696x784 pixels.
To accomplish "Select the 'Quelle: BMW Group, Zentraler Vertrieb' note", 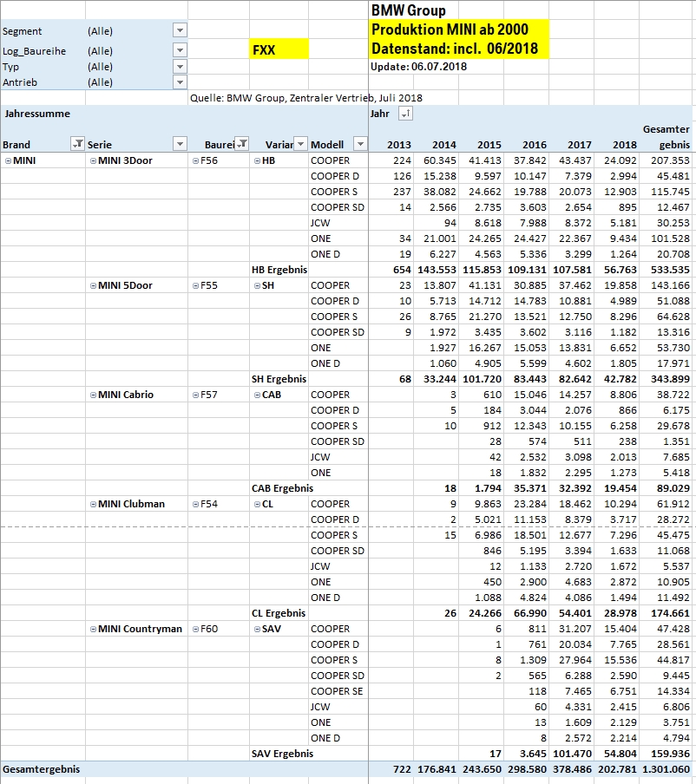I will tap(306, 98).
